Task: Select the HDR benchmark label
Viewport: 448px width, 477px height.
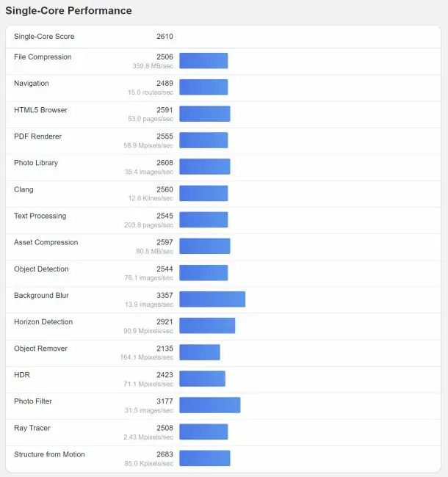Action: (x=22, y=375)
